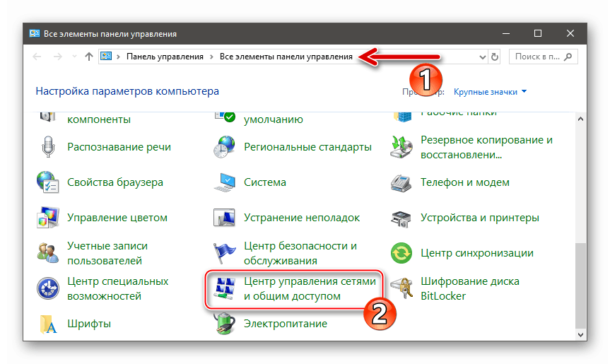This screenshot has height=364, width=610.
Task: Open the Система computer icon
Action: click(225, 182)
